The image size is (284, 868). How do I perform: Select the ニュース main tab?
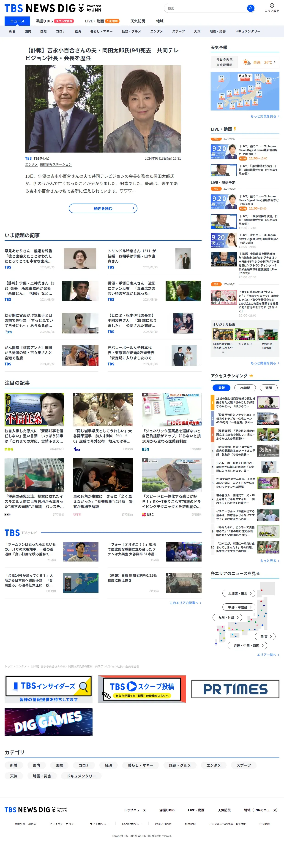17,21
